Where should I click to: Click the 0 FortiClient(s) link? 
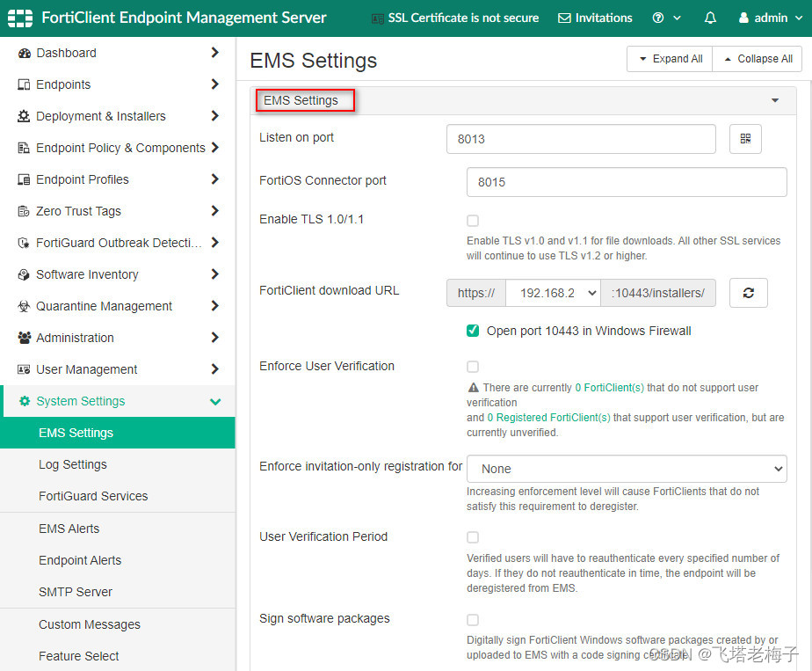[x=610, y=388]
